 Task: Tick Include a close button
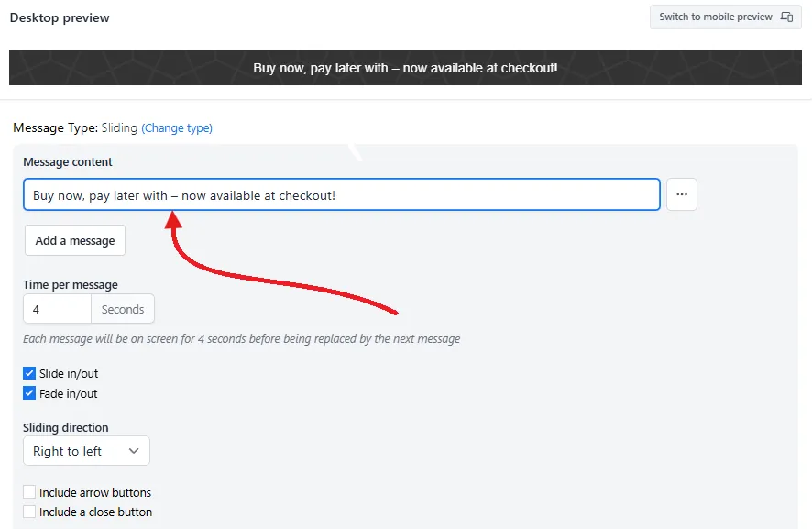click(x=29, y=512)
